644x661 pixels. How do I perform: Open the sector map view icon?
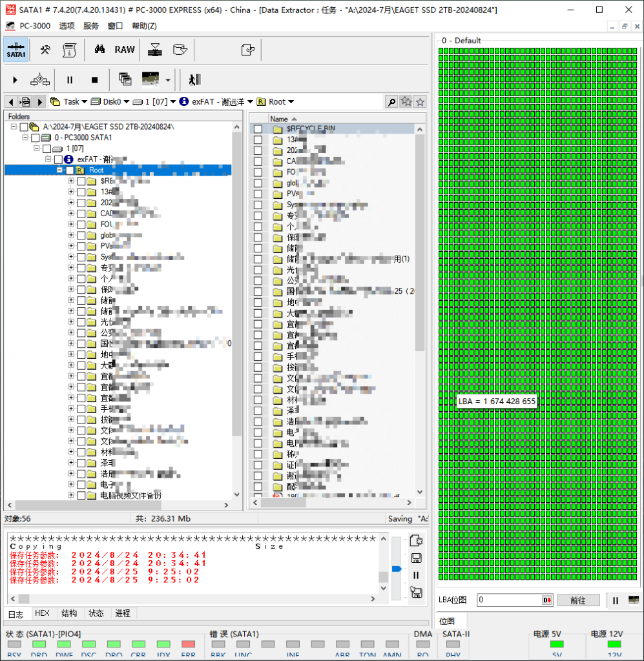tap(151, 79)
